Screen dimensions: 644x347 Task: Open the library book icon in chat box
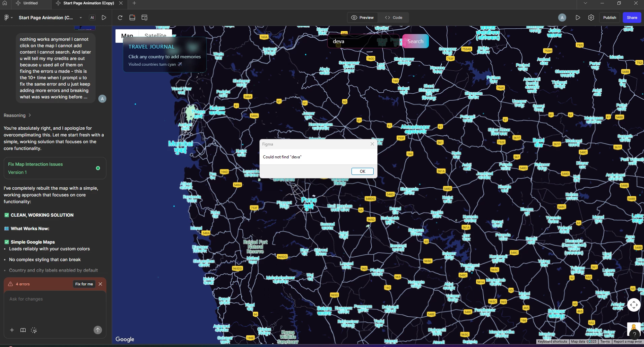[23, 330]
